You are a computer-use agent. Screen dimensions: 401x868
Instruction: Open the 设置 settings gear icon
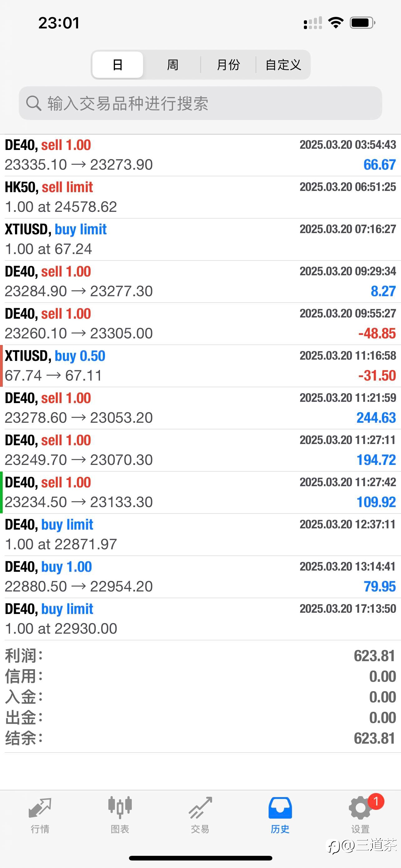tap(360, 808)
